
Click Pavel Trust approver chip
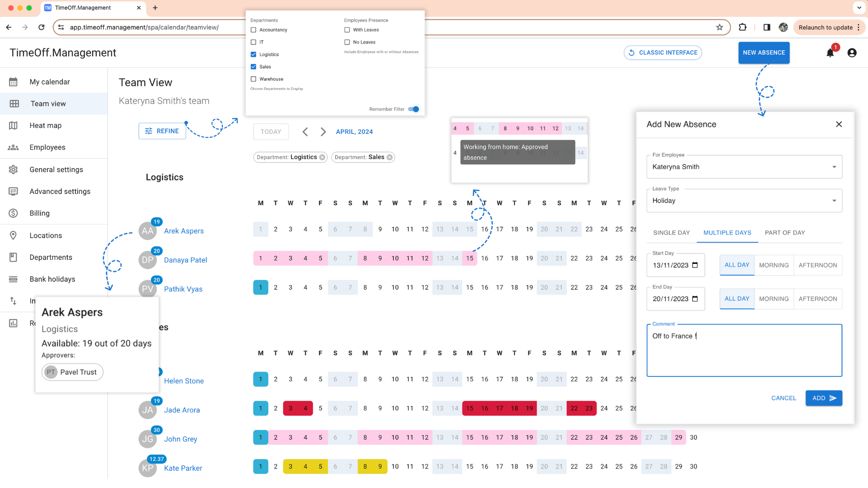click(72, 372)
